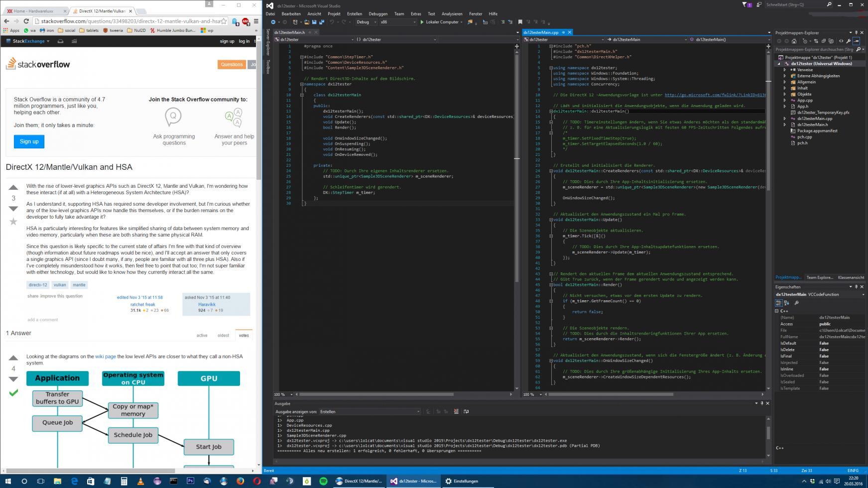Expand the Verweise node in Projektmappen-Explorer
The width and height of the screenshot is (868, 488).
coord(785,70)
